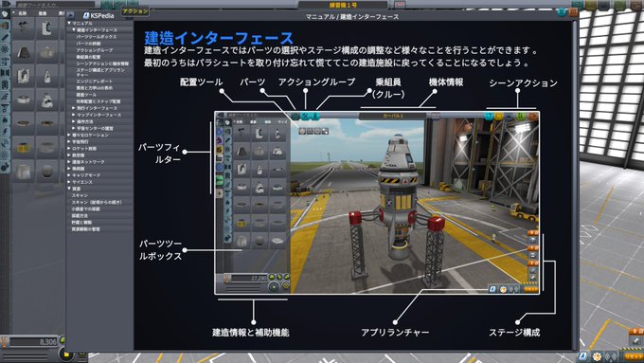Image resolution: width=644 pixels, height=363 pixels.
Task: Open the settings gear in app launcher
Action: click(x=597, y=356)
